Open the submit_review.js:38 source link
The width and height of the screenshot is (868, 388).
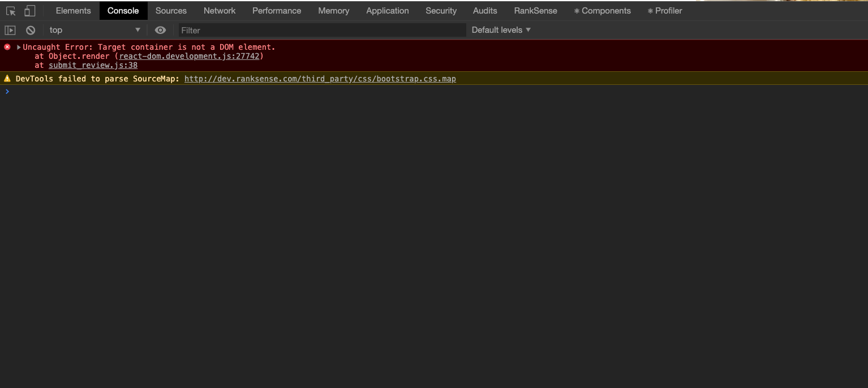92,65
